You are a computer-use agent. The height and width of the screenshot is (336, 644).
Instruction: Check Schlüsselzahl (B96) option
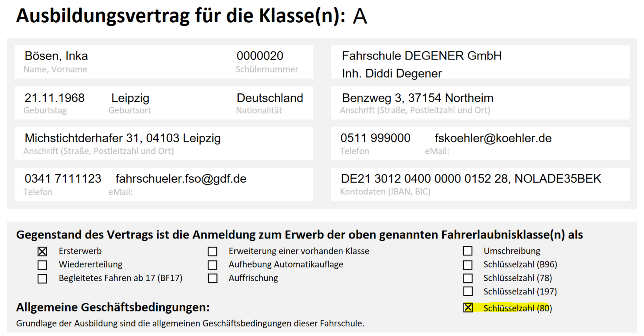pos(468,265)
